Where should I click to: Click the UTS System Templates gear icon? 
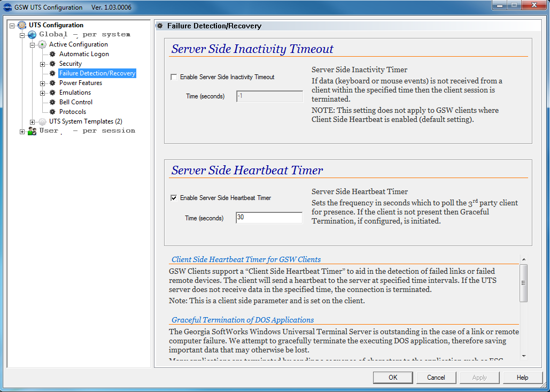(x=42, y=121)
